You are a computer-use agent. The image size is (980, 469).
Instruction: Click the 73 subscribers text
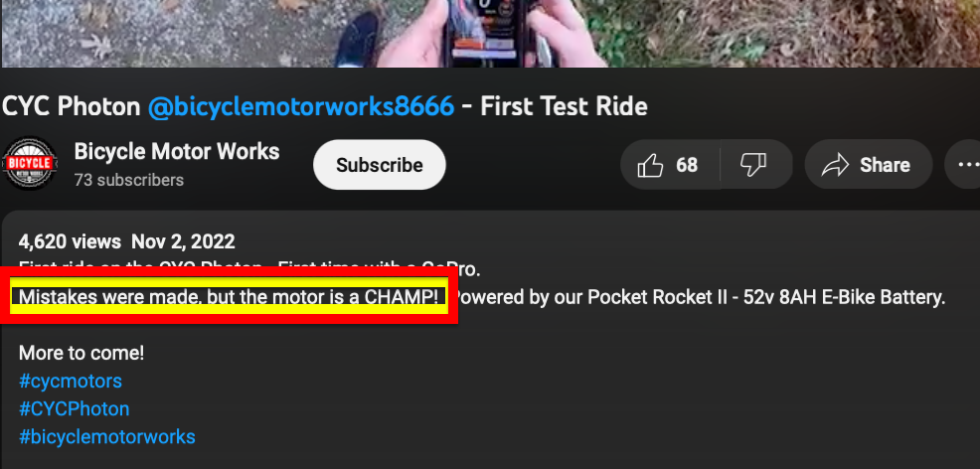click(129, 180)
